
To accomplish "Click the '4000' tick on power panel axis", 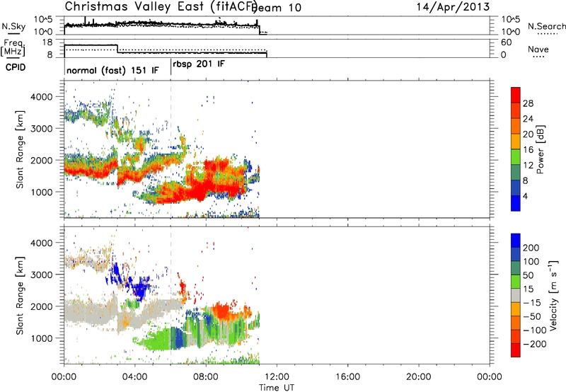I will [x=41, y=97].
